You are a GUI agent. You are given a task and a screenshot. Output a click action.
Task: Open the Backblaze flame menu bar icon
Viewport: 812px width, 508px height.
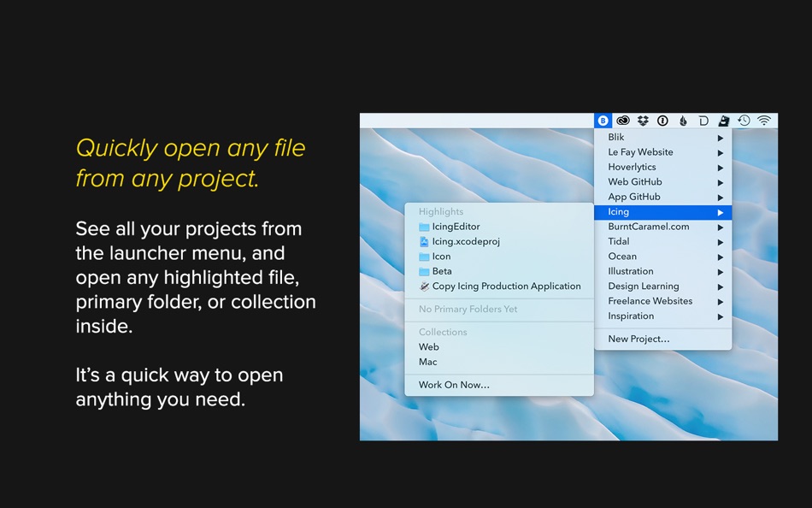[683, 121]
